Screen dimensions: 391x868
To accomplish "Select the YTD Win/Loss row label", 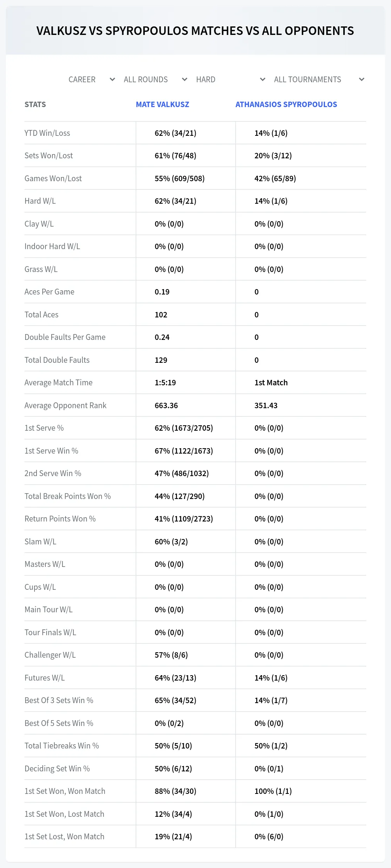I will pos(47,133).
